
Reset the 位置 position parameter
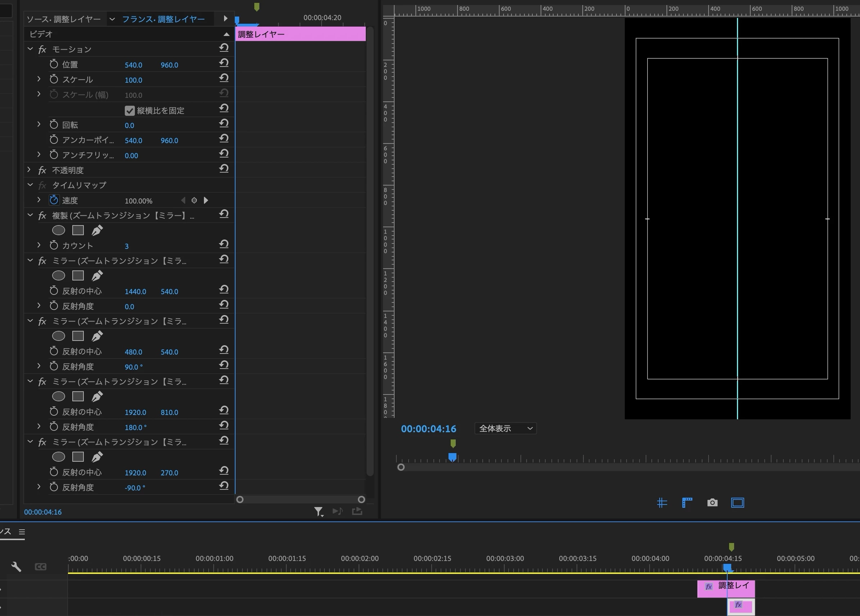tap(224, 63)
